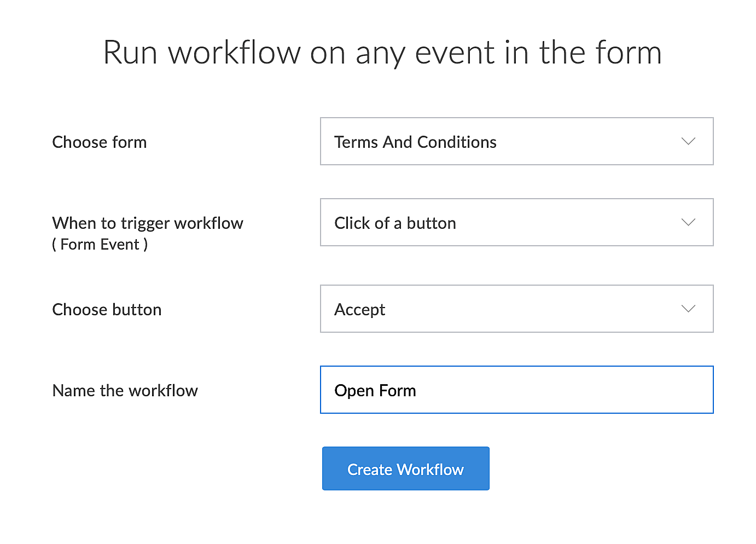
Task: Click the Choose form label
Action: 100,142
